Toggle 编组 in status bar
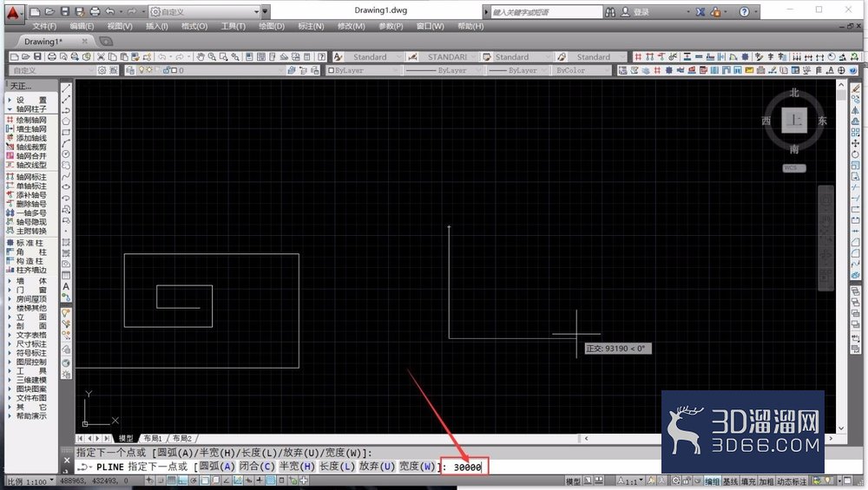Image resolution: width=868 pixels, height=490 pixels. [713, 481]
